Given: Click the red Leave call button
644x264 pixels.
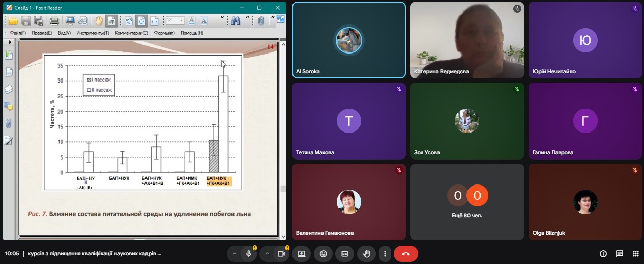Looking at the screenshot, I should tap(406, 253).
